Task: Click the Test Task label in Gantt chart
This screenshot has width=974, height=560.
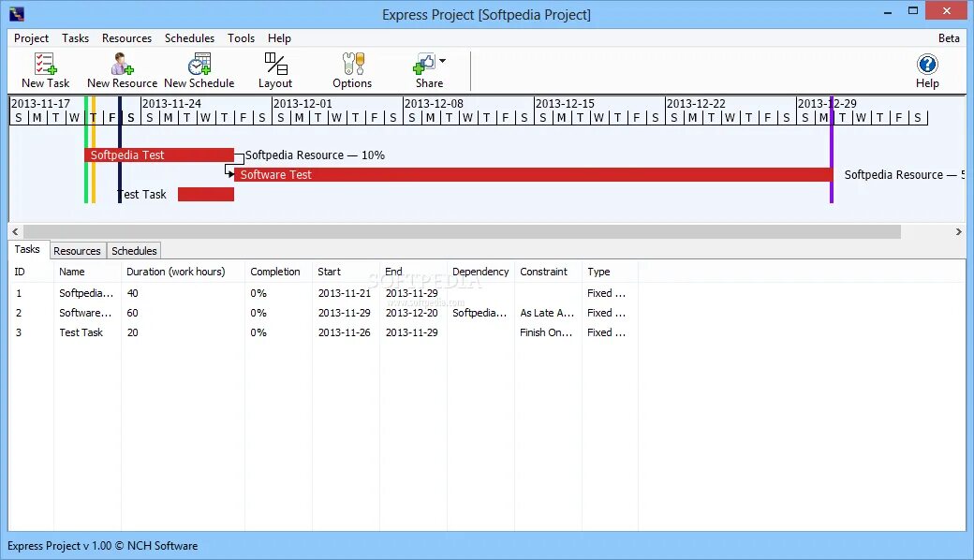Action: (x=142, y=195)
